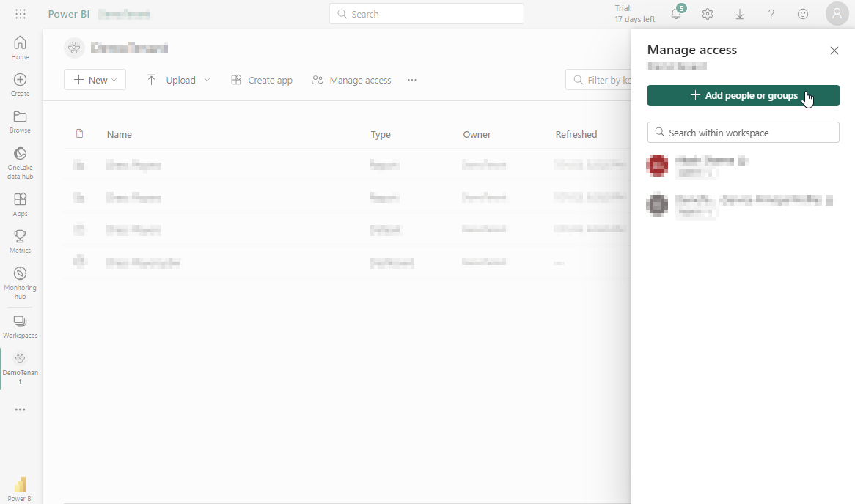Select the first user with red avatar

coord(743,166)
